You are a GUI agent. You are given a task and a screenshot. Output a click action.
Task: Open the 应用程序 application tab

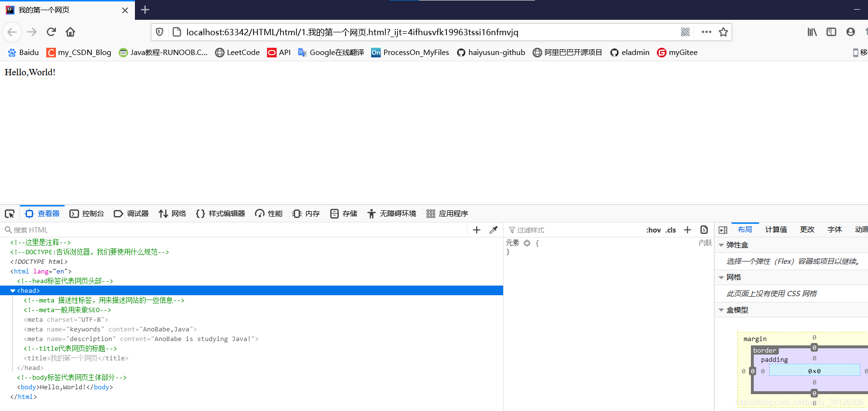click(x=447, y=214)
